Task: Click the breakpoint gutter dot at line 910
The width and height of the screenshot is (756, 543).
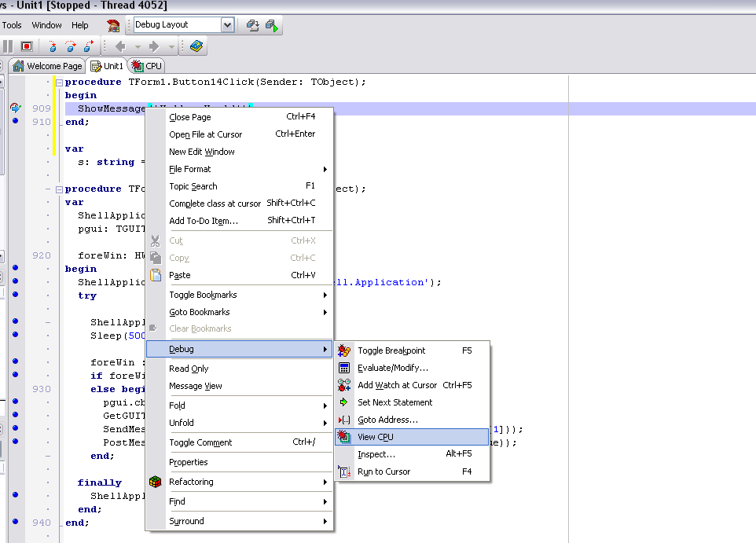Action: [16, 122]
